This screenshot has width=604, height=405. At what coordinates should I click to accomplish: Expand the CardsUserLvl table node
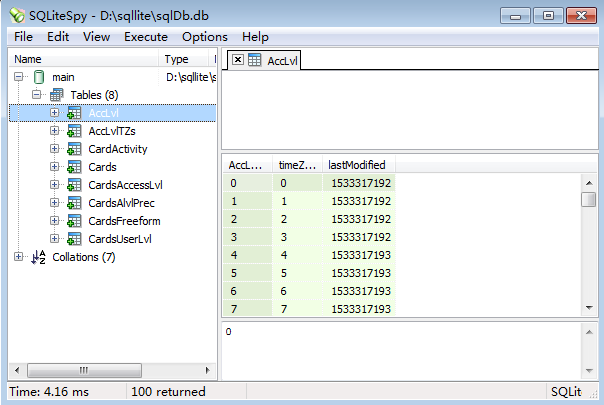click(x=54, y=239)
